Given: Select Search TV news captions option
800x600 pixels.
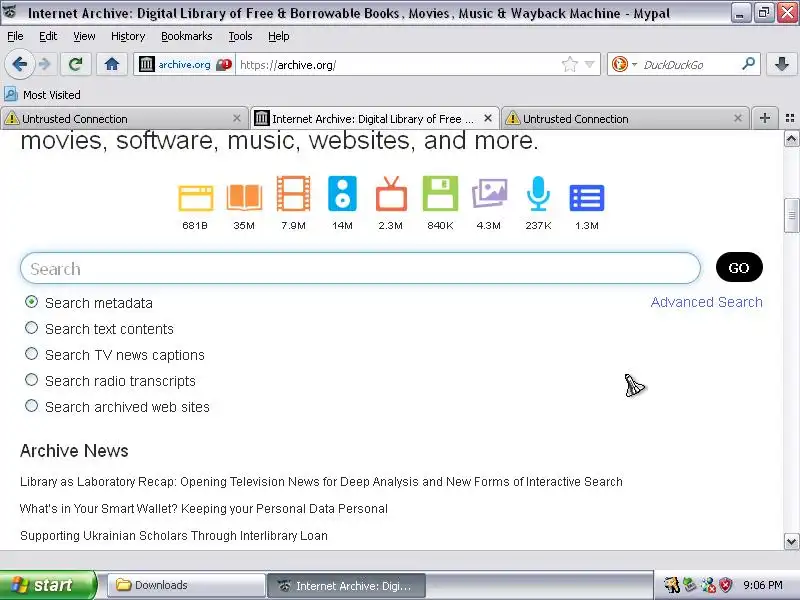Looking at the screenshot, I should tap(31, 354).
